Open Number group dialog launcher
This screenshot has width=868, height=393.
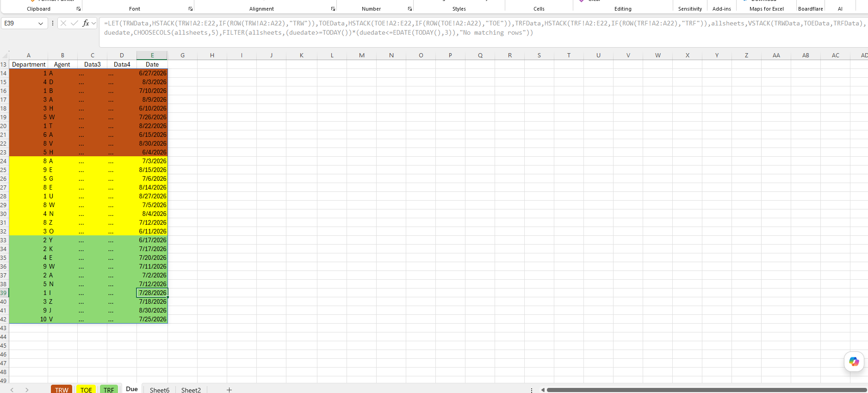pos(410,9)
